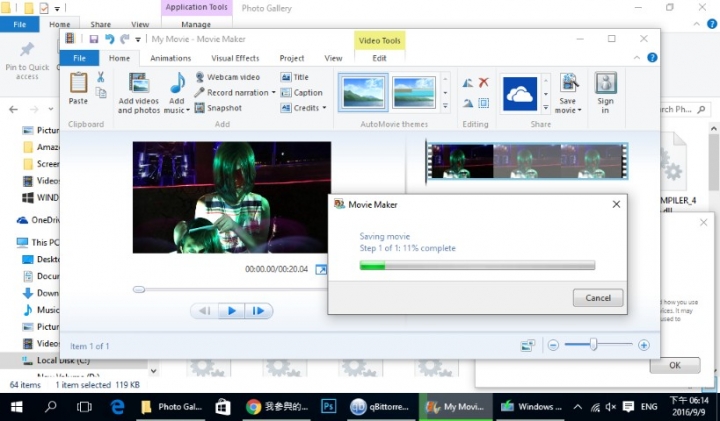This screenshot has width=720, height=421.
Task: Change thumbnail size icon in status bar
Action: [x=528, y=345]
